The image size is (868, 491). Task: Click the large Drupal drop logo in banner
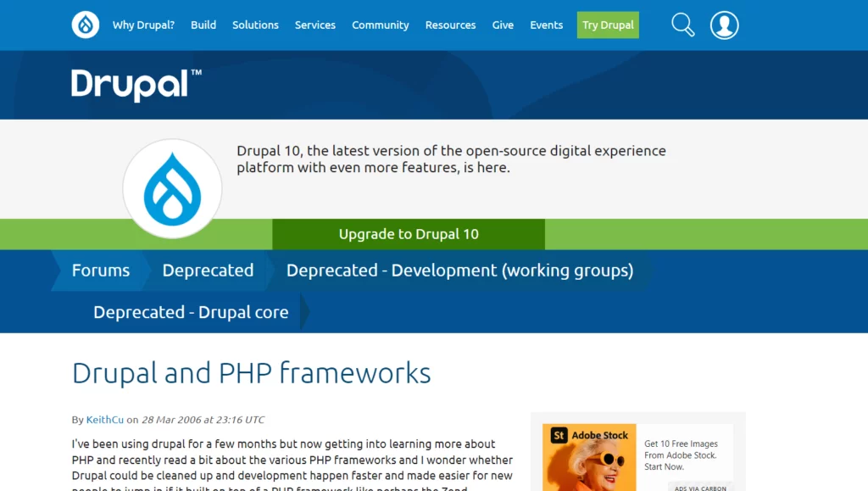(x=172, y=189)
